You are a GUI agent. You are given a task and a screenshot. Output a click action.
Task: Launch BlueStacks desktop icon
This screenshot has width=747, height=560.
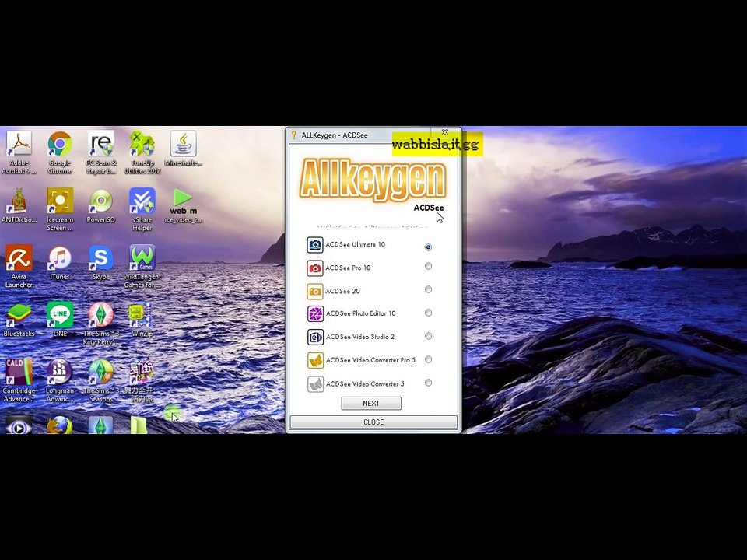pos(19,320)
